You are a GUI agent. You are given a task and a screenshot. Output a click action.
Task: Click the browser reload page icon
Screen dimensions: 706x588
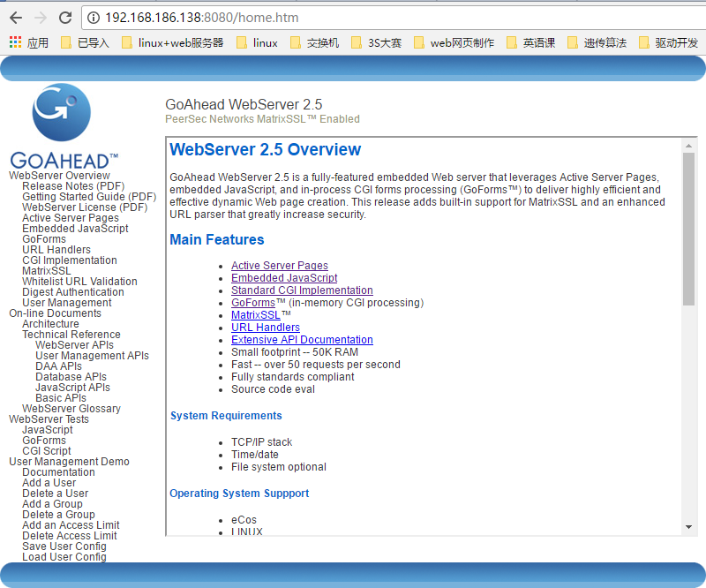click(65, 18)
